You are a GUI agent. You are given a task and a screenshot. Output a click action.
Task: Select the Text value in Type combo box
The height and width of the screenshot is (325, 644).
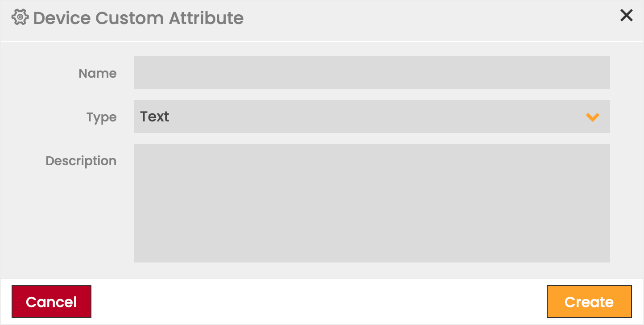tap(155, 117)
